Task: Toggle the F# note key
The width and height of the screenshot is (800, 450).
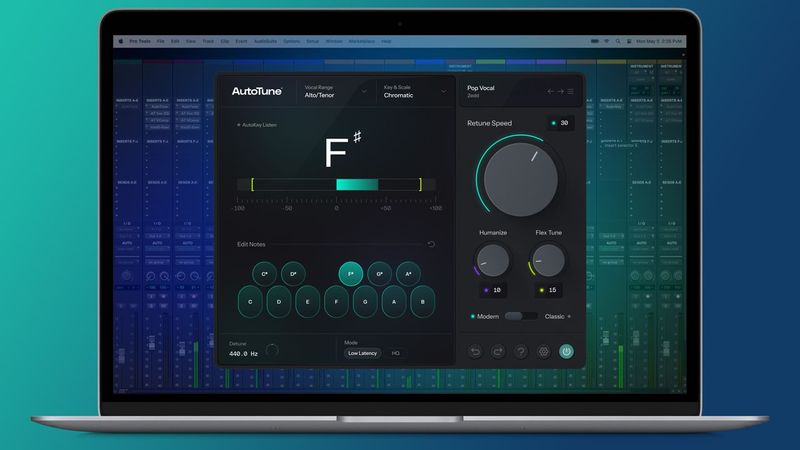Action: tap(351, 274)
